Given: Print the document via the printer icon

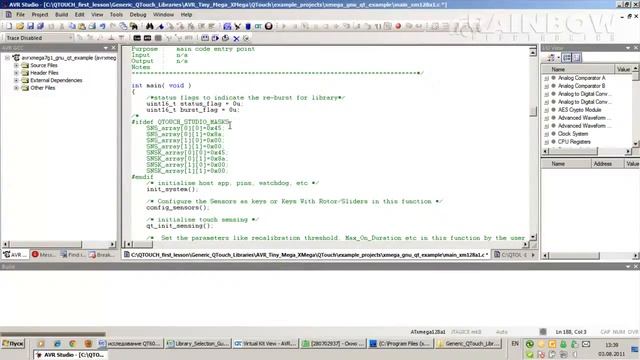Looking at the screenshot, I should [92, 26].
